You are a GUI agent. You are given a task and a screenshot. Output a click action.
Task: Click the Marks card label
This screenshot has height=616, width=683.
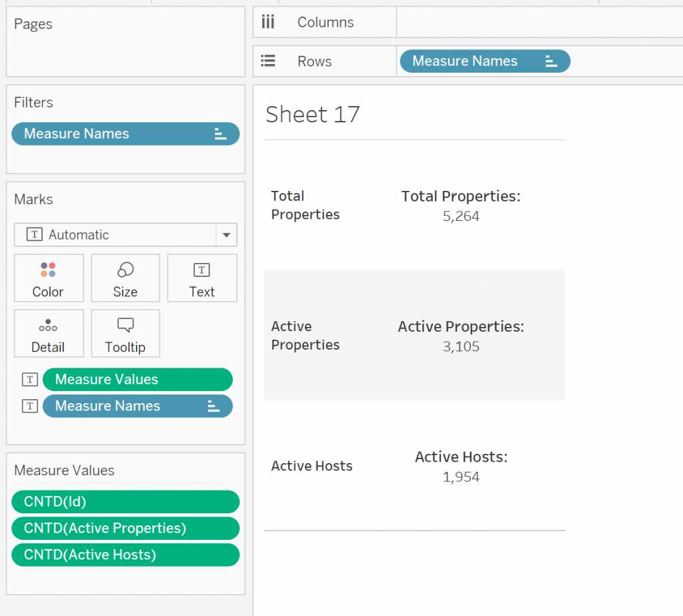(x=33, y=200)
